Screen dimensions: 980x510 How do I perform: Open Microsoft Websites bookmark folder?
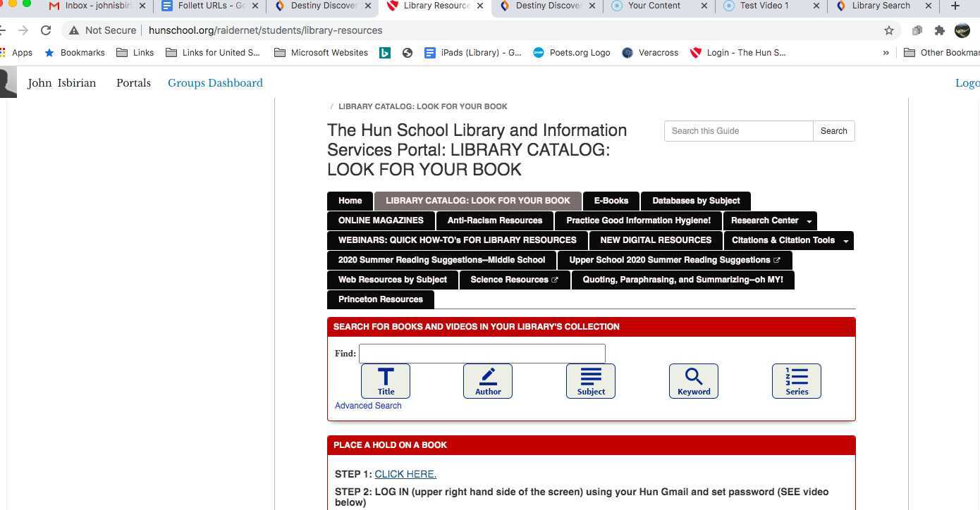point(321,52)
